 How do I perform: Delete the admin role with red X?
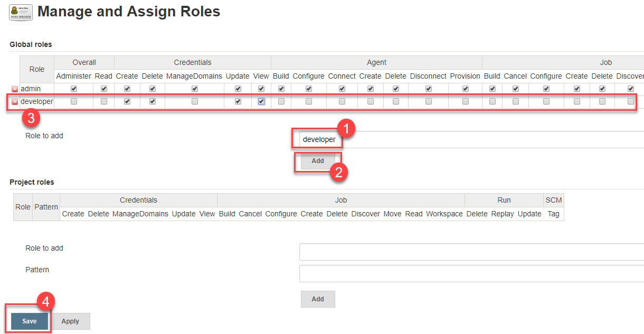tap(15, 89)
